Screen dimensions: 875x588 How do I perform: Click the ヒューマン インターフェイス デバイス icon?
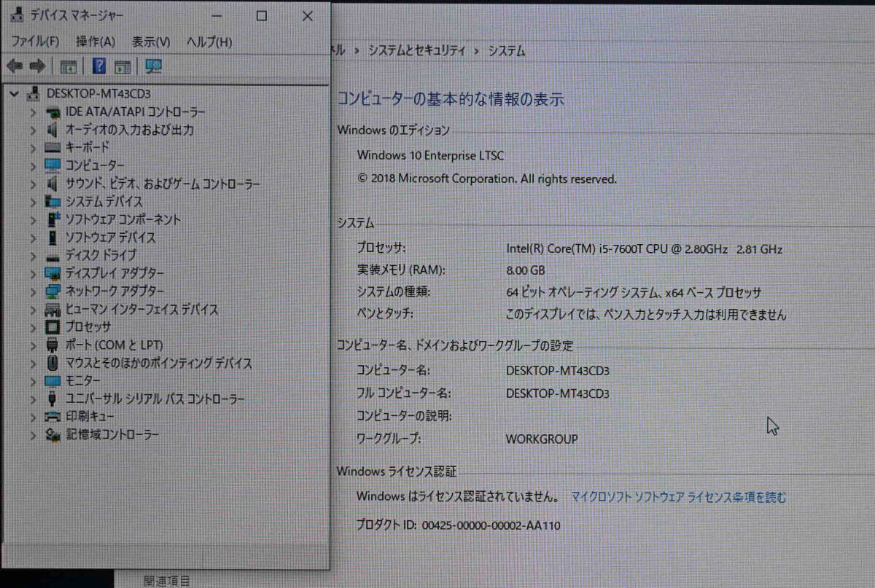(x=53, y=310)
